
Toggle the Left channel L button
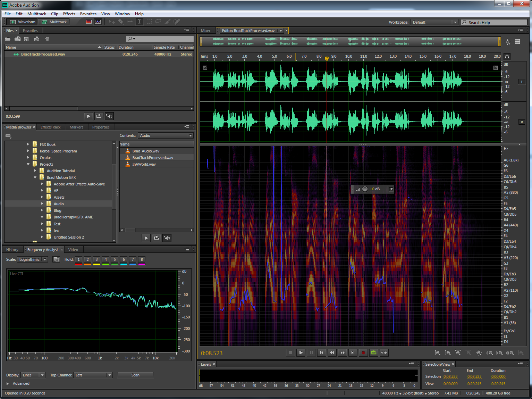(522, 82)
